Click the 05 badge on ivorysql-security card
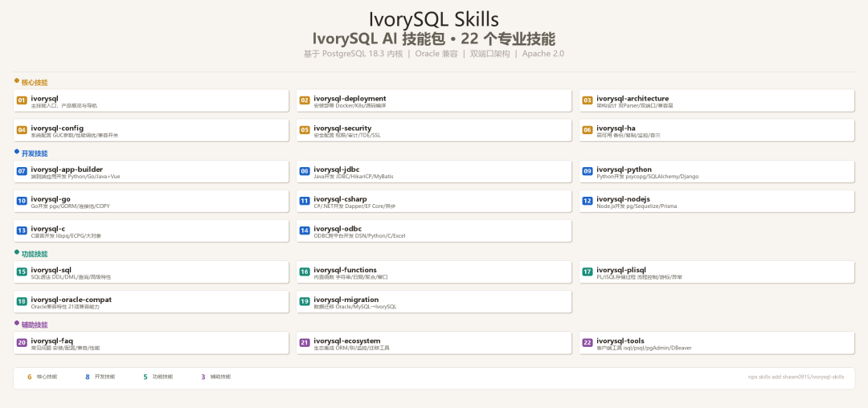This screenshot has height=408, width=868. coord(305,130)
